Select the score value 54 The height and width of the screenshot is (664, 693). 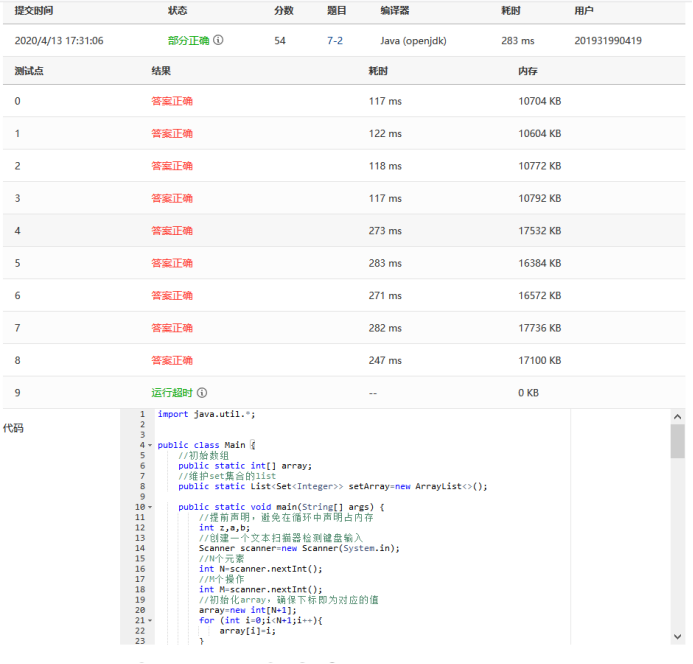[x=280, y=41]
